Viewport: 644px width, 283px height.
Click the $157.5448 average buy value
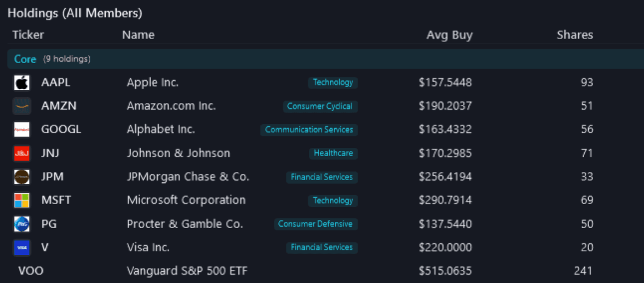445,83
